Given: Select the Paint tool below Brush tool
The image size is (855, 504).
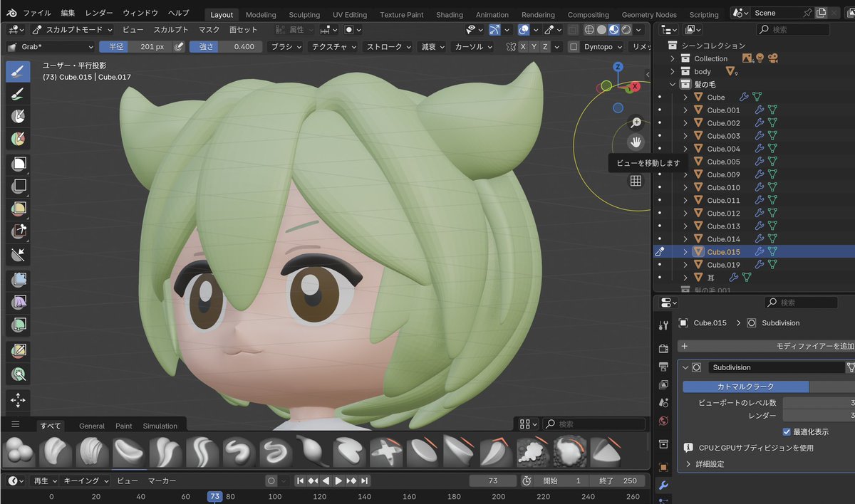Looking at the screenshot, I should (19, 93).
